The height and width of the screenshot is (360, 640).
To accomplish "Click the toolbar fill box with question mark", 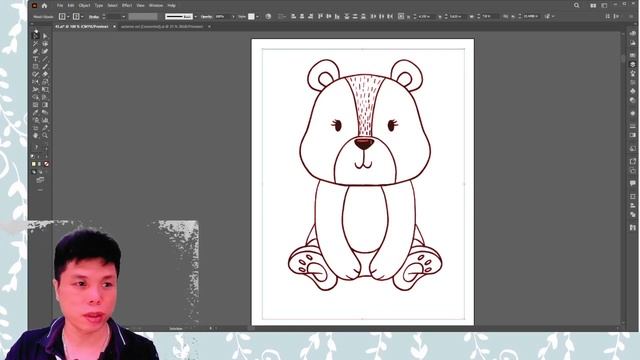I will pos(36,147).
